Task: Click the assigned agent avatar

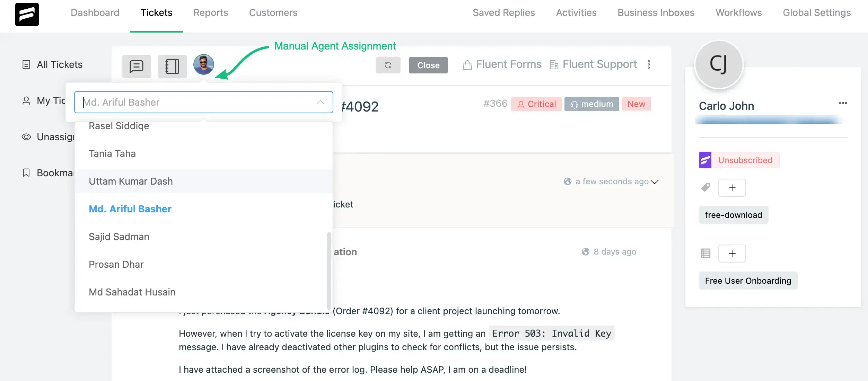Action: [x=204, y=64]
